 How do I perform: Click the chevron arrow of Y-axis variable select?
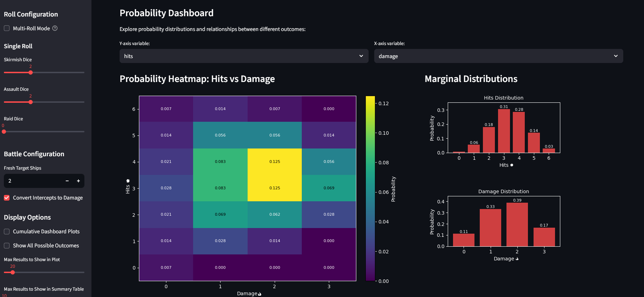click(361, 56)
